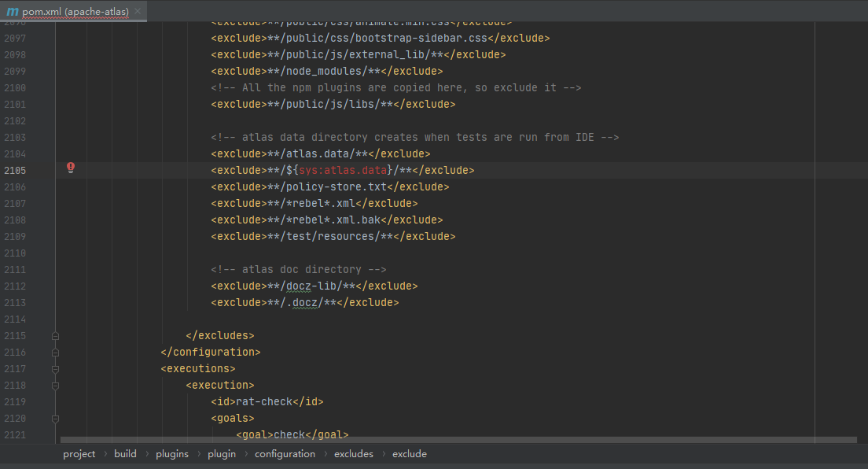Click the plugins breadcrumb
This screenshot has height=469, width=868.
click(172, 454)
